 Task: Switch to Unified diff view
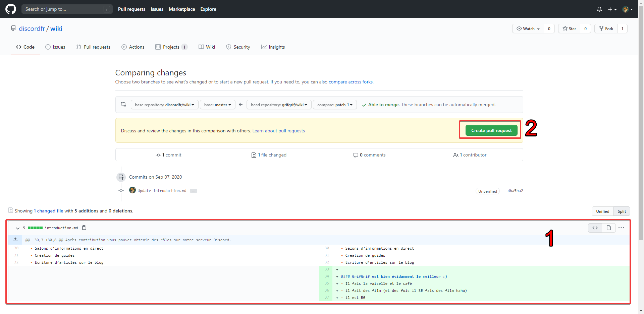click(602, 211)
